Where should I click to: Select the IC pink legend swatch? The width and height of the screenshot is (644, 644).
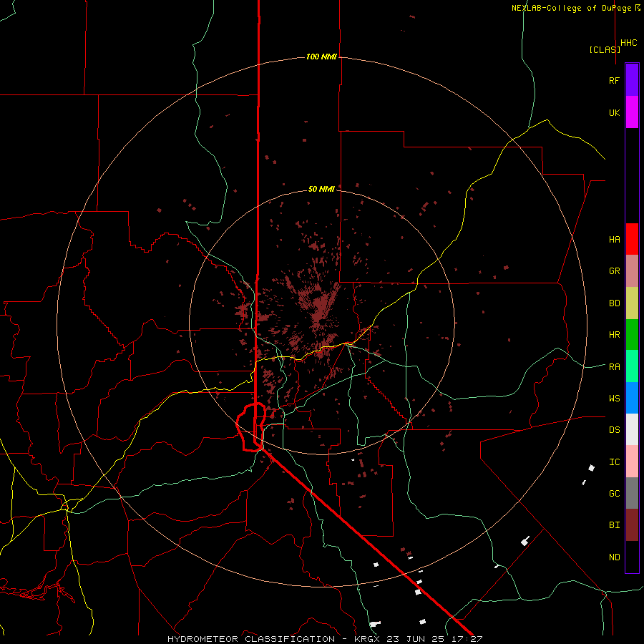point(632,462)
